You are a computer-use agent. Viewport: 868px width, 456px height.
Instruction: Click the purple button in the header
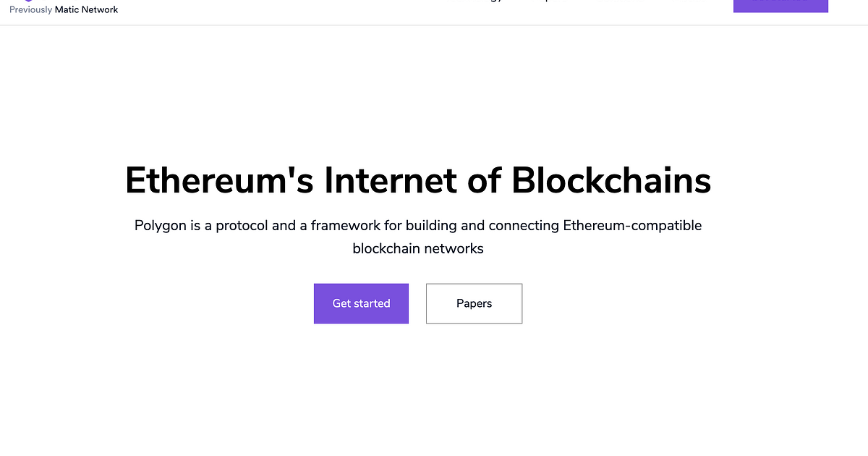(x=780, y=4)
